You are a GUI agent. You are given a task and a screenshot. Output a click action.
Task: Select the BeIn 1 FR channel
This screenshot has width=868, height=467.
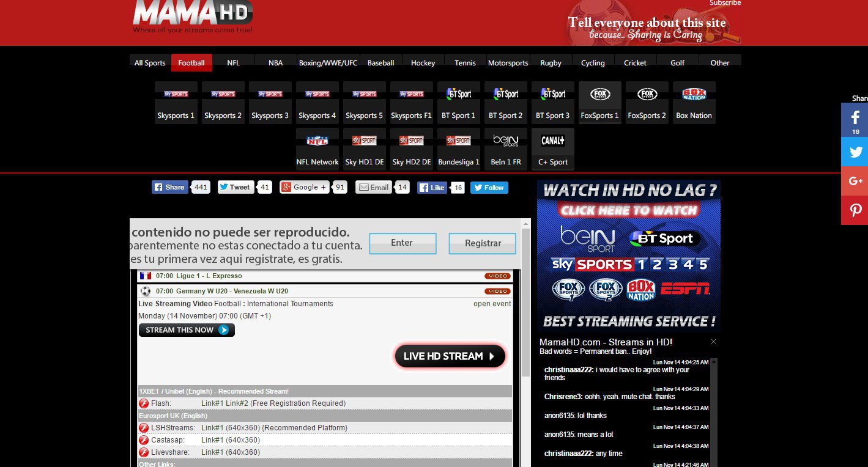click(x=505, y=149)
